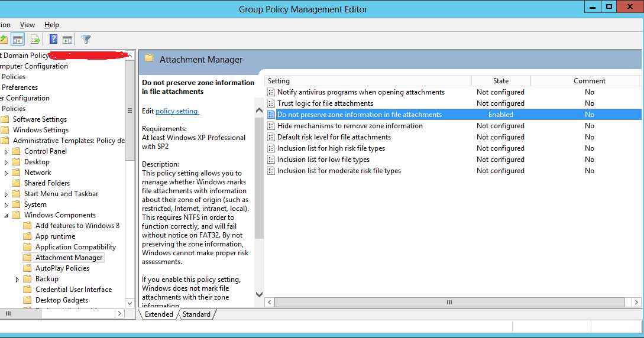Select Inclusion list for moderate risk file types
Image resolution: width=644 pixels, height=338 pixels.
tap(339, 171)
